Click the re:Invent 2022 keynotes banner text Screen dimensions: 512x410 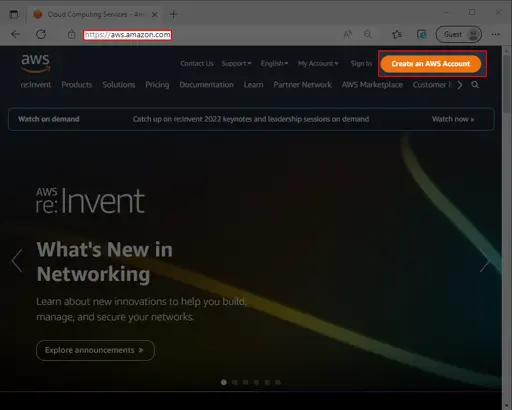click(x=251, y=119)
